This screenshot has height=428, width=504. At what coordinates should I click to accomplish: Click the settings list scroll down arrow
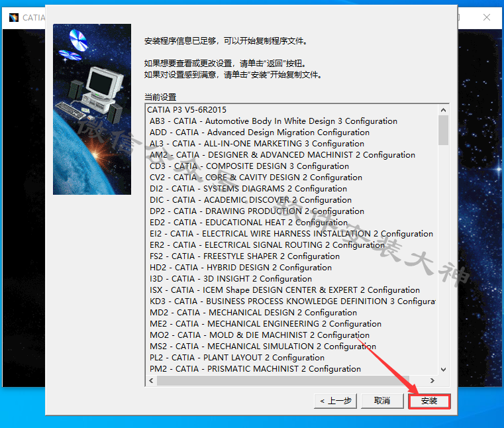pyautogui.click(x=443, y=370)
